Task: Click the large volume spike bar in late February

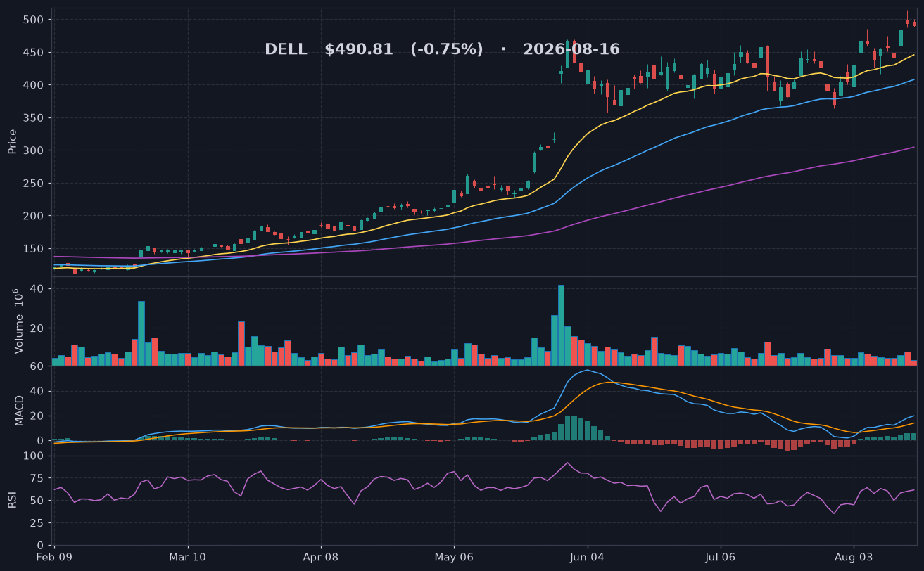Action: click(x=141, y=333)
